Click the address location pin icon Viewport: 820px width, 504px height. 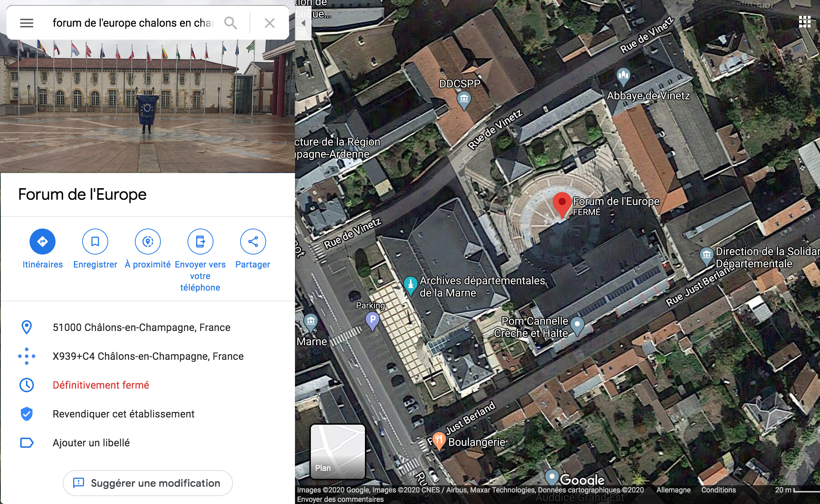click(x=27, y=327)
